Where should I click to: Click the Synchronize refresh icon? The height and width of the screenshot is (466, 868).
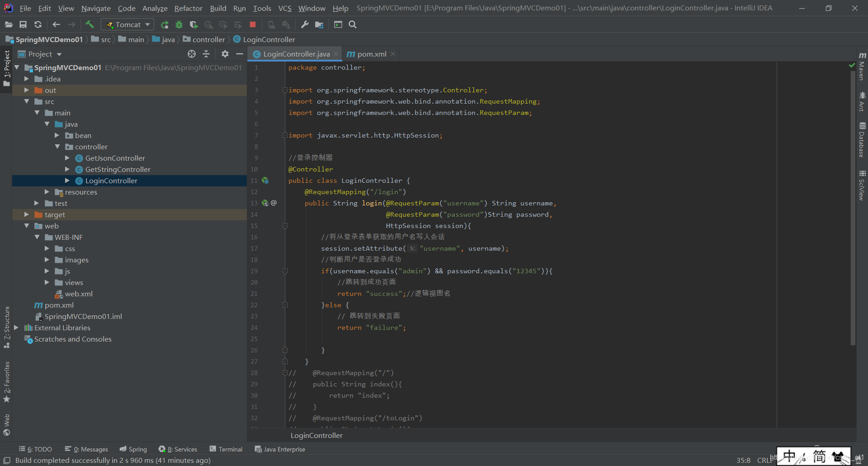coord(38,24)
